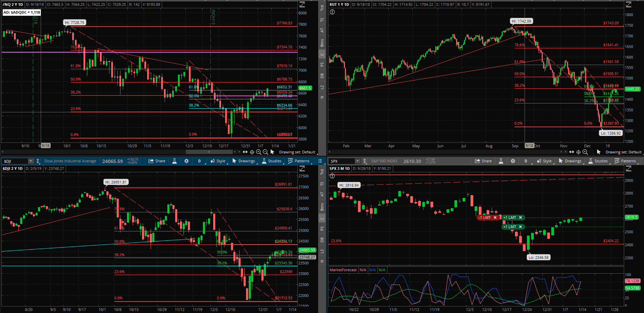This screenshot has height=313, width=644.
Task: Cancel the -1 LMT order bubble on SPX
Action: [x=495, y=217]
